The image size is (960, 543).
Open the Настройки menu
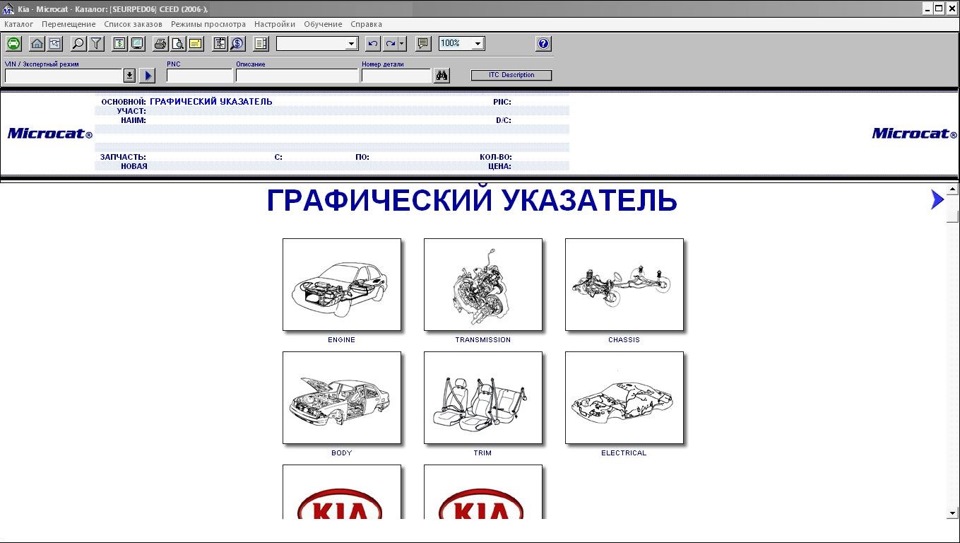pyautogui.click(x=275, y=24)
